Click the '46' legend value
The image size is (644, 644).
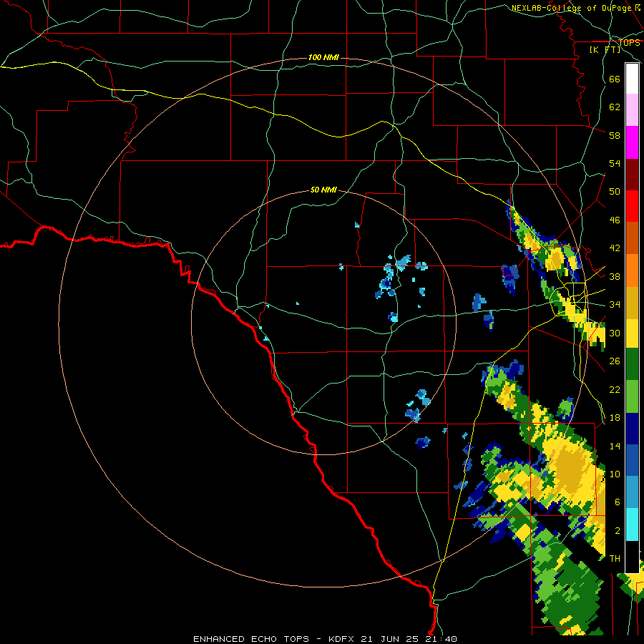pyautogui.click(x=615, y=220)
